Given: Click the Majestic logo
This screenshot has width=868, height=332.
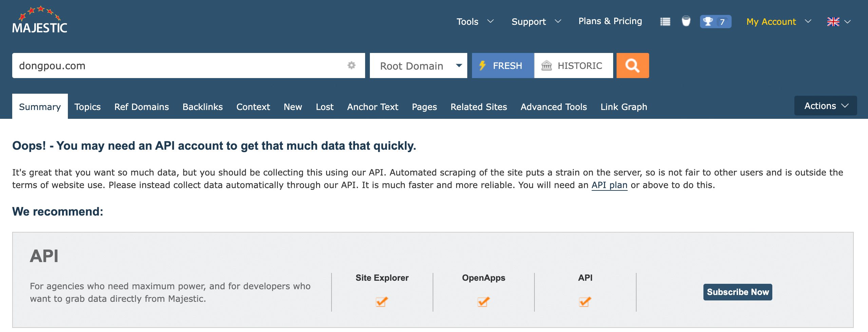Looking at the screenshot, I should click(40, 20).
